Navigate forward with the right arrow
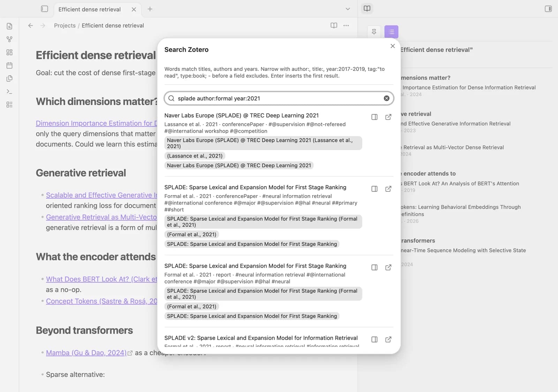The image size is (558, 392). [x=43, y=25]
